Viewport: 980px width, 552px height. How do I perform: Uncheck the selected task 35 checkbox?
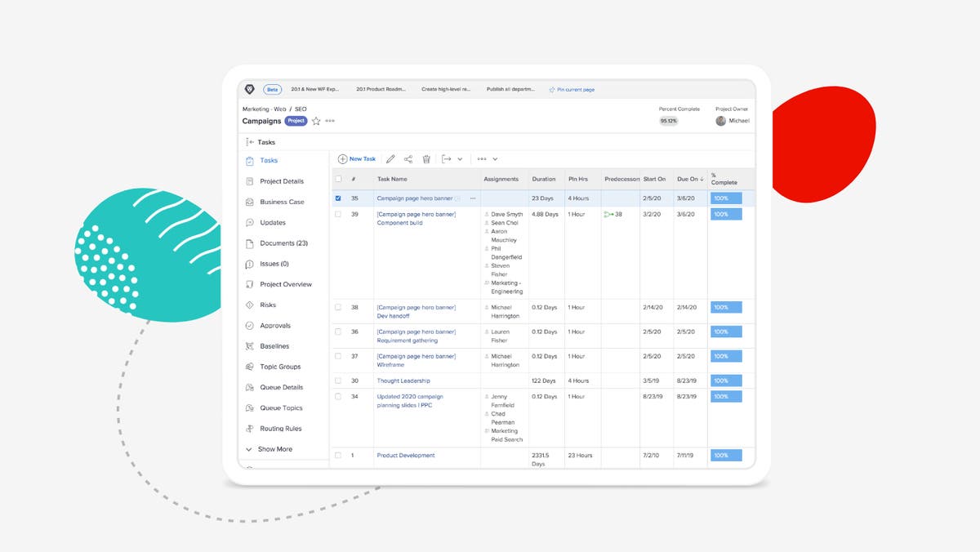pos(339,198)
